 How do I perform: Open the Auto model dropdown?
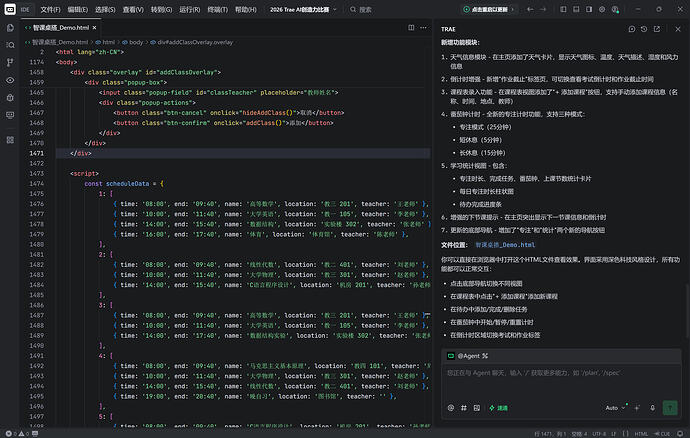[x=615, y=408]
